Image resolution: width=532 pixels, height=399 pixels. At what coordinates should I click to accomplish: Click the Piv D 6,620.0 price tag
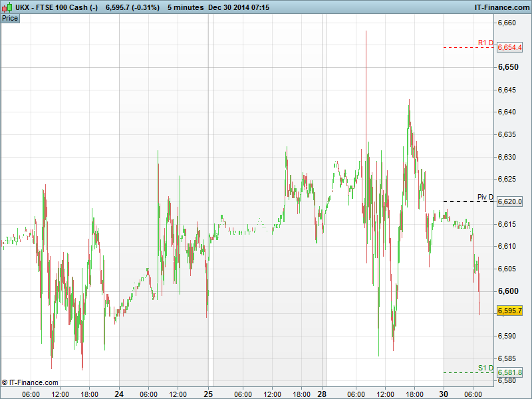(510, 201)
